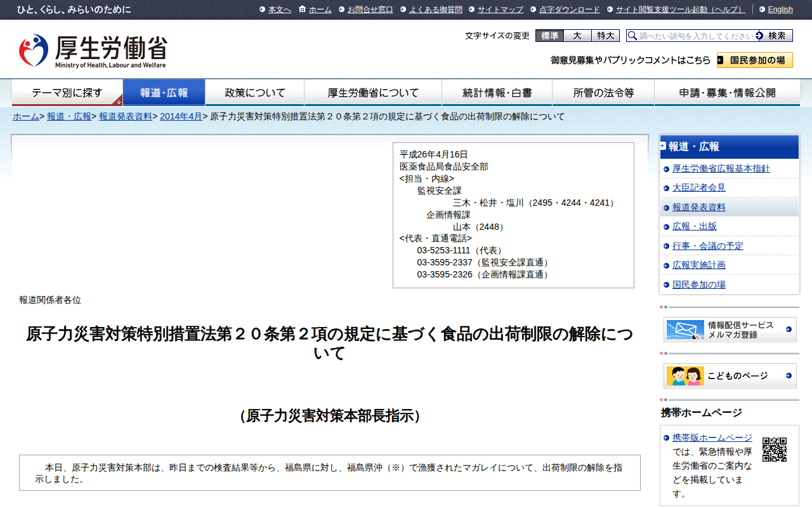The image size is (812, 508).
Task: Click the mail magazine envelope icon
Action: (684, 330)
